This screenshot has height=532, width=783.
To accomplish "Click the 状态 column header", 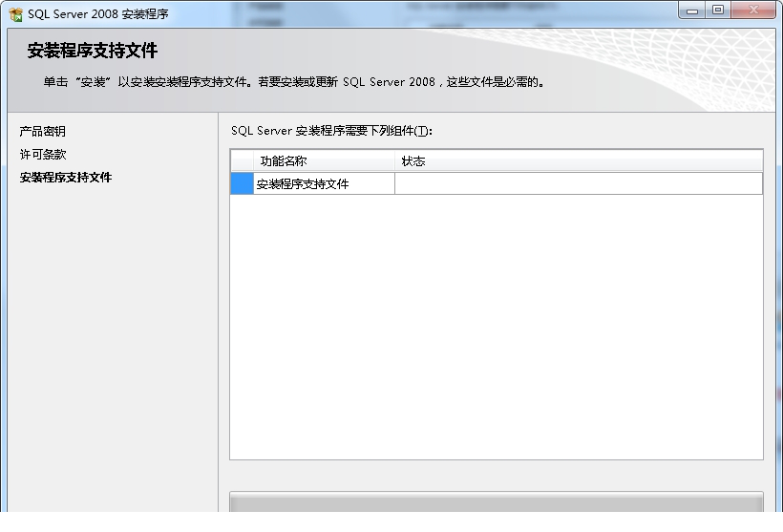I will pyautogui.click(x=579, y=160).
